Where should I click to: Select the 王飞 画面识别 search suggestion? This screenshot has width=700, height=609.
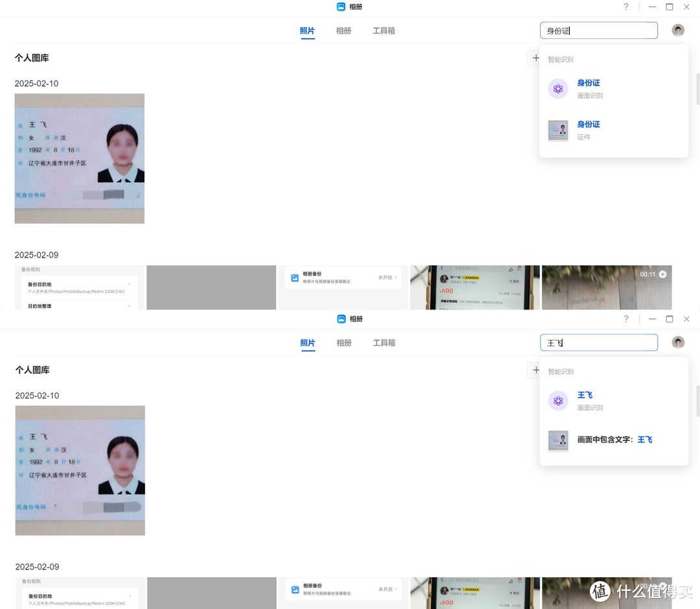pyautogui.click(x=614, y=401)
